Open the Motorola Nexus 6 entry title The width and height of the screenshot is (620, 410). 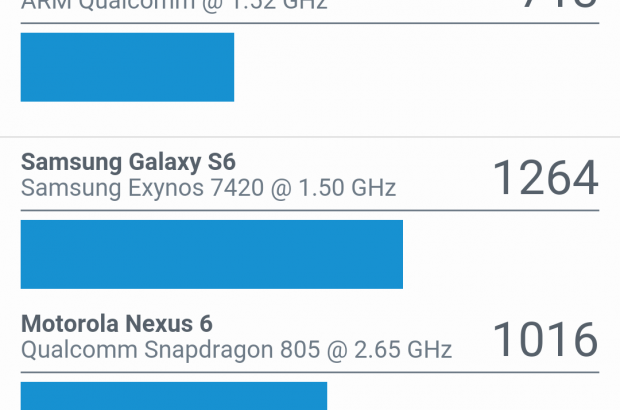click(116, 324)
